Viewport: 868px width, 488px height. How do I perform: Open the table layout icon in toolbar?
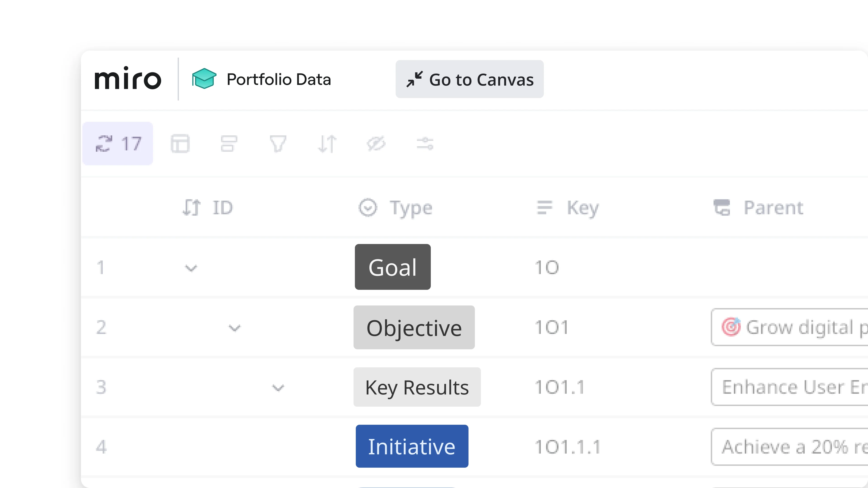point(180,144)
